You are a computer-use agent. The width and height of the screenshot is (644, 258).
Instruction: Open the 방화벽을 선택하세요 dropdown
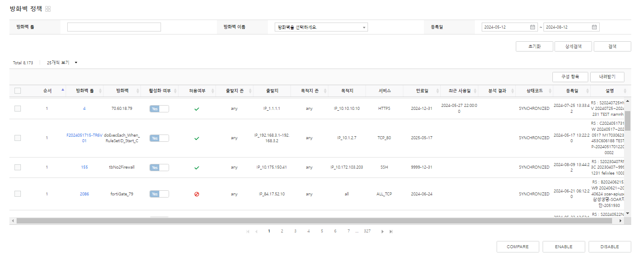[321, 27]
